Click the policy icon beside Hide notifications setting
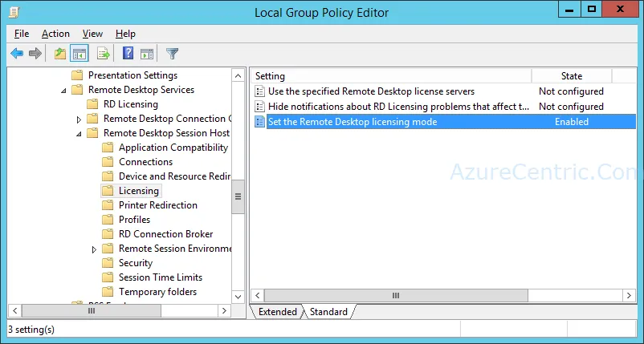Image resolution: width=644 pixels, height=344 pixels. pos(259,107)
